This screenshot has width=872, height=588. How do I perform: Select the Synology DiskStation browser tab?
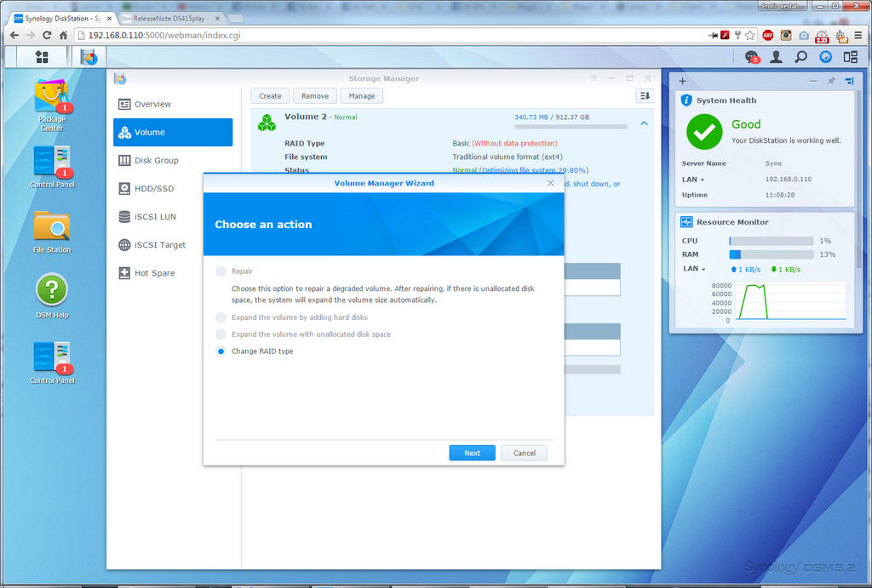pos(62,19)
